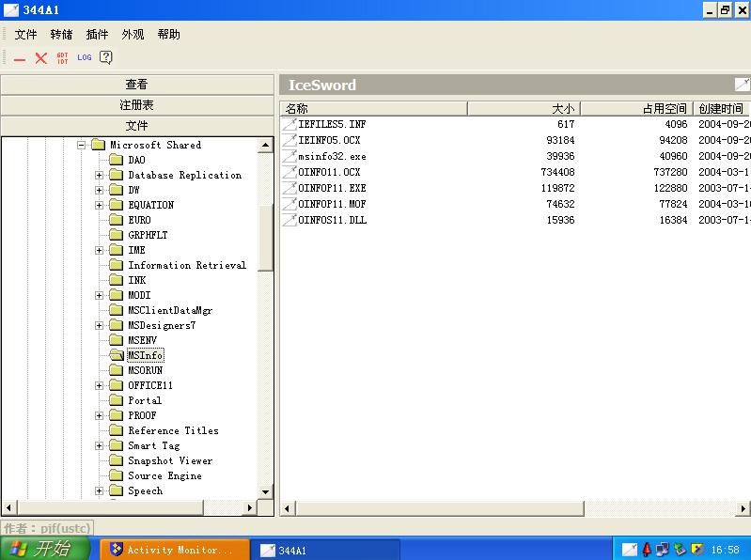The image size is (751, 560).
Task: Expand the Speech folder
Action: (99, 490)
